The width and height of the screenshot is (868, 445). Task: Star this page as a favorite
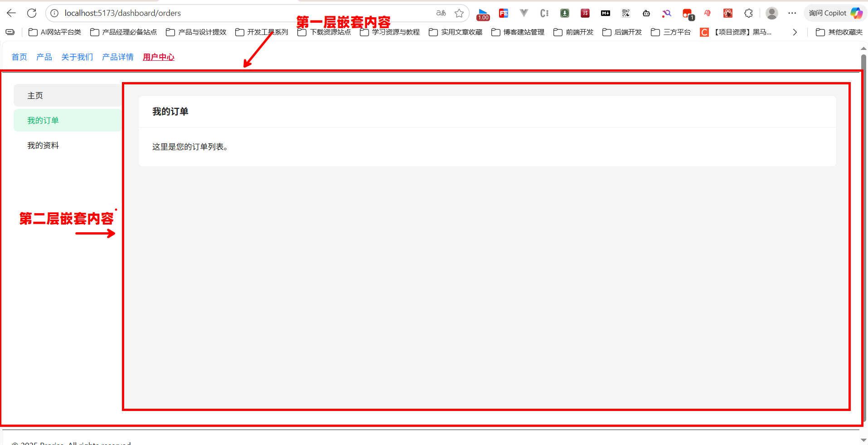click(459, 13)
